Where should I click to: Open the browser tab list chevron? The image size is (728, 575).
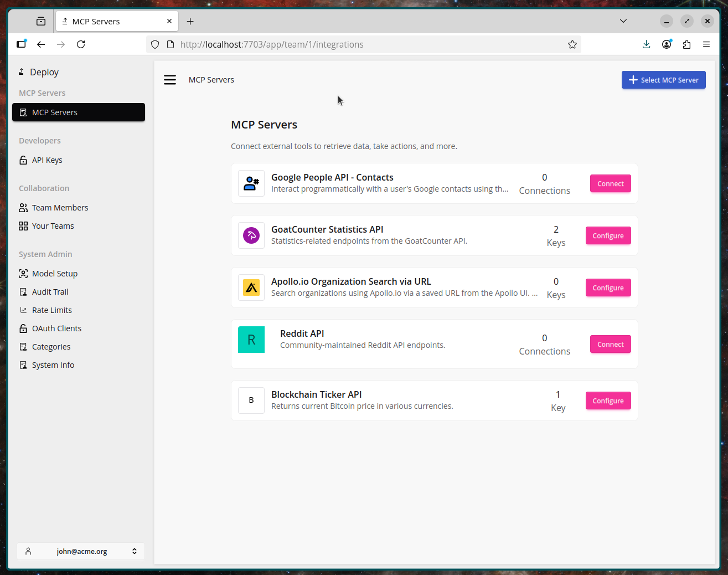point(623,21)
